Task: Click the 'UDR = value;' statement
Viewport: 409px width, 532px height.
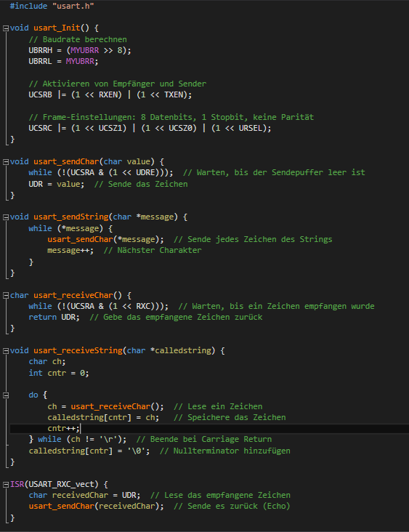Action: coord(56,184)
